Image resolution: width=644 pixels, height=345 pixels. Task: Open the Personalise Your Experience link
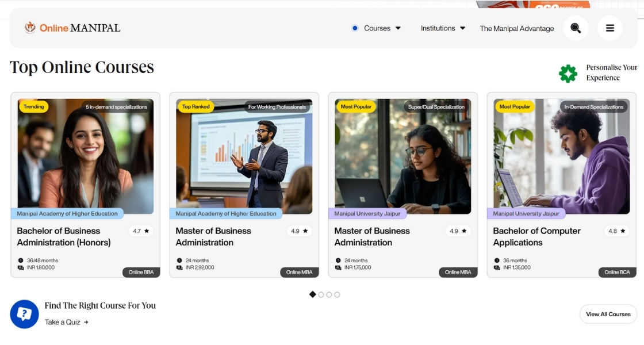point(612,72)
